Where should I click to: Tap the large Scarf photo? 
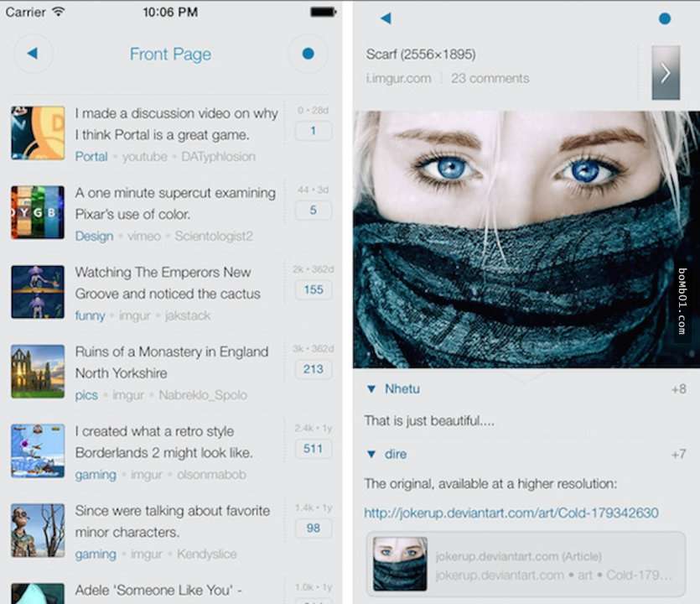pos(526,239)
